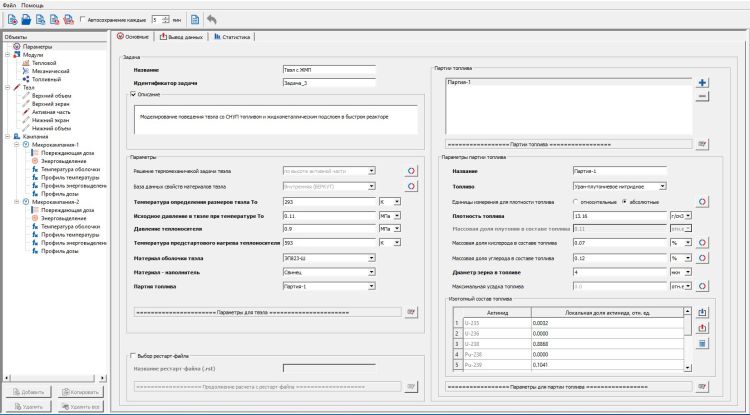The image size is (750, 415).
Task: Remove fuel batch with the minus icon
Action: 702,97
